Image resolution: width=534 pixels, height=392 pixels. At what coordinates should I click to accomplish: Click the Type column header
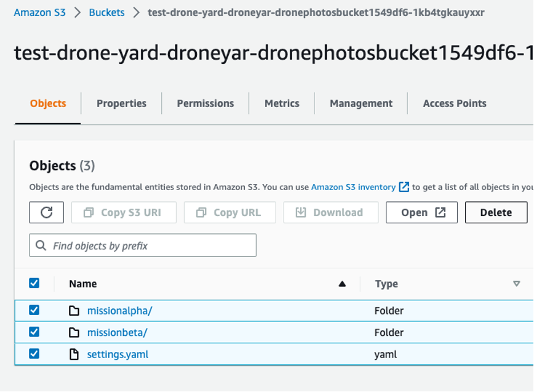coord(386,284)
